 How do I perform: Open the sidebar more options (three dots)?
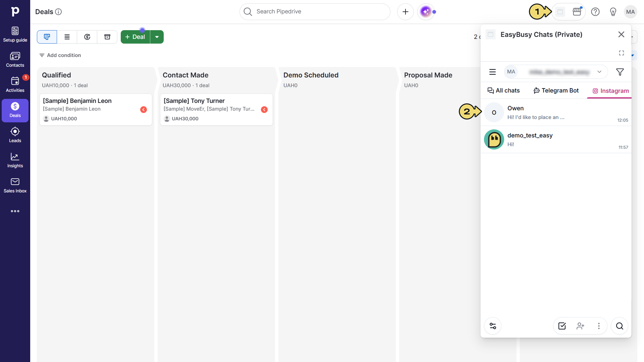click(x=15, y=211)
